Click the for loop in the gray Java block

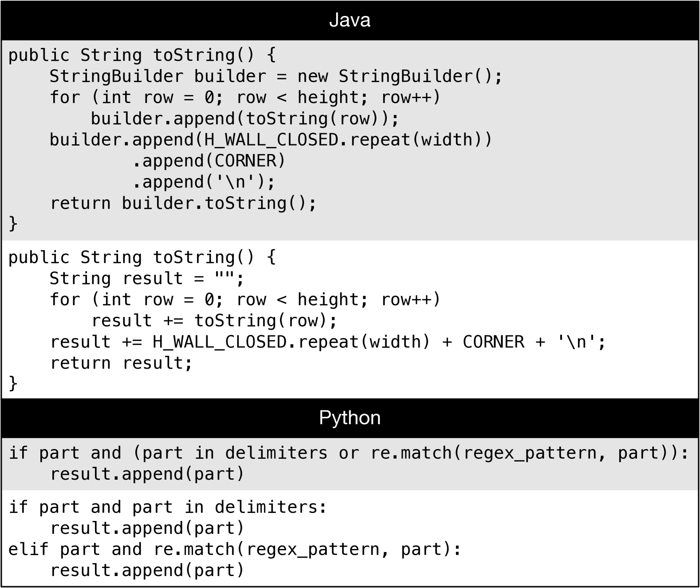(245, 98)
